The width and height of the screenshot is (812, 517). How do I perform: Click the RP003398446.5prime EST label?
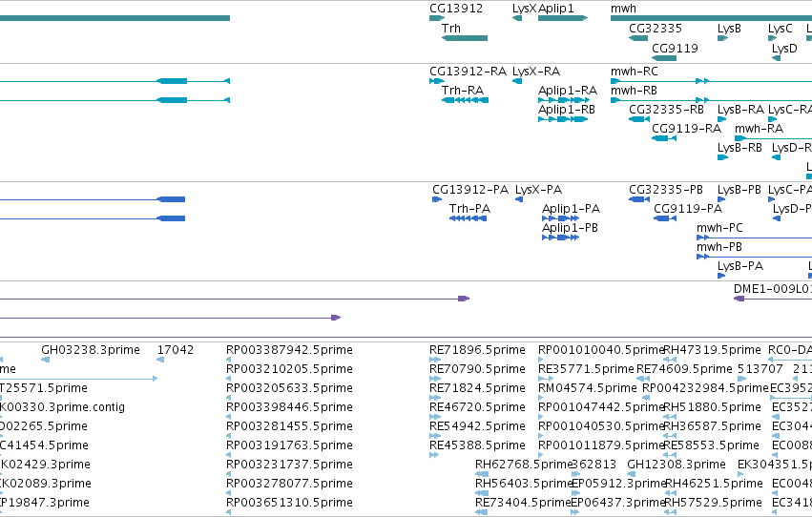[x=289, y=408]
